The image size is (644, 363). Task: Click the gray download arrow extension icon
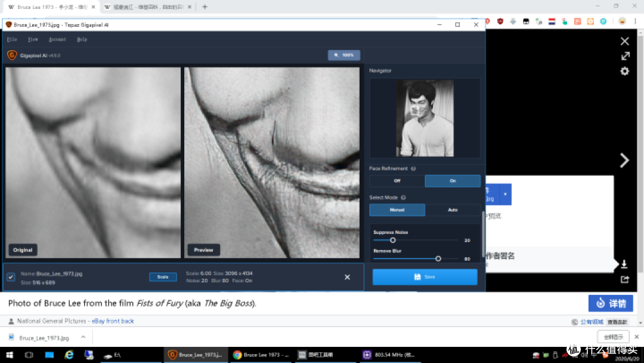click(513, 21)
